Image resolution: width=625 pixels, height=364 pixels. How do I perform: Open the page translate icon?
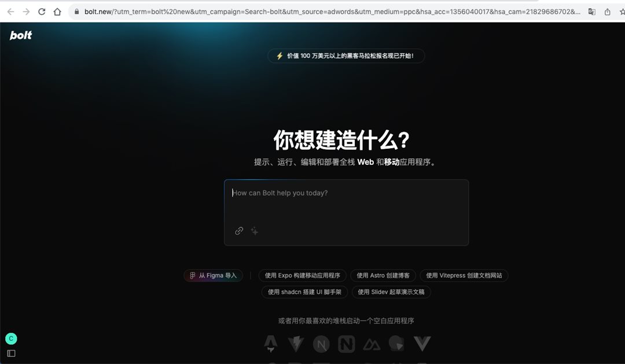point(592,12)
